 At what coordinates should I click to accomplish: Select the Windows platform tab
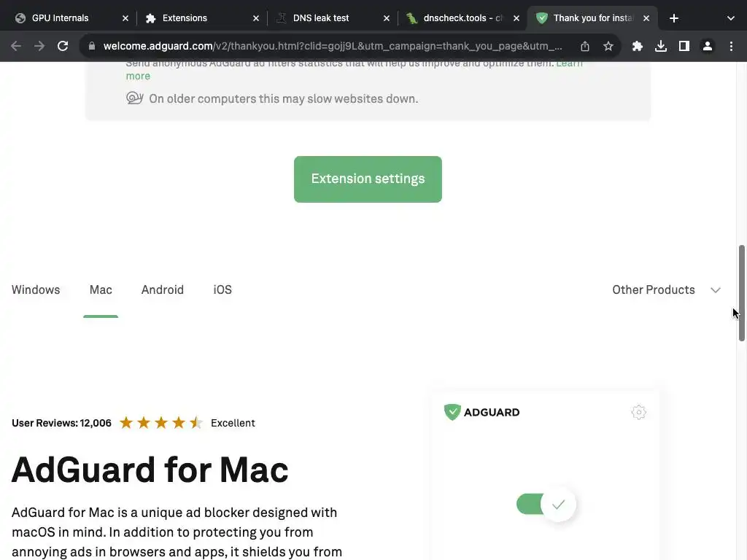coord(36,289)
